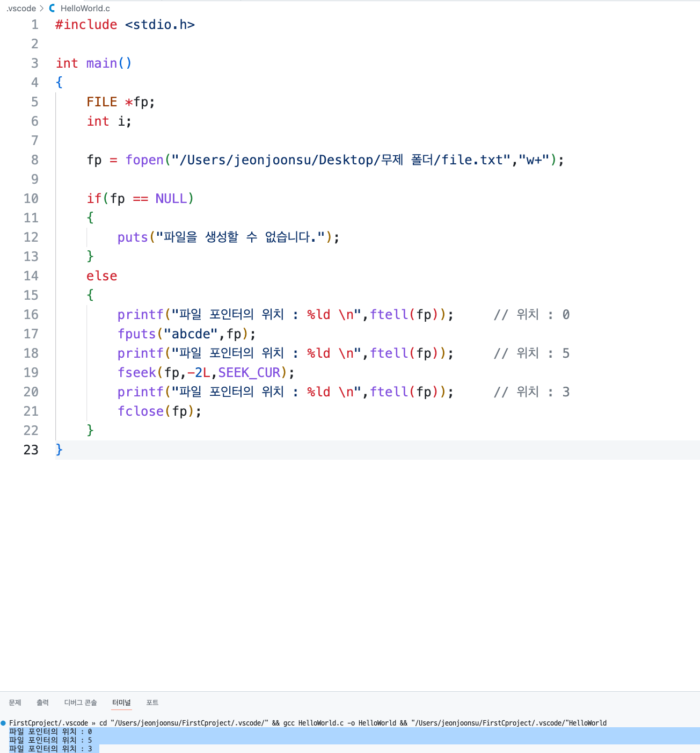Click the fopen function call
This screenshot has height=753, width=700.
tap(144, 160)
